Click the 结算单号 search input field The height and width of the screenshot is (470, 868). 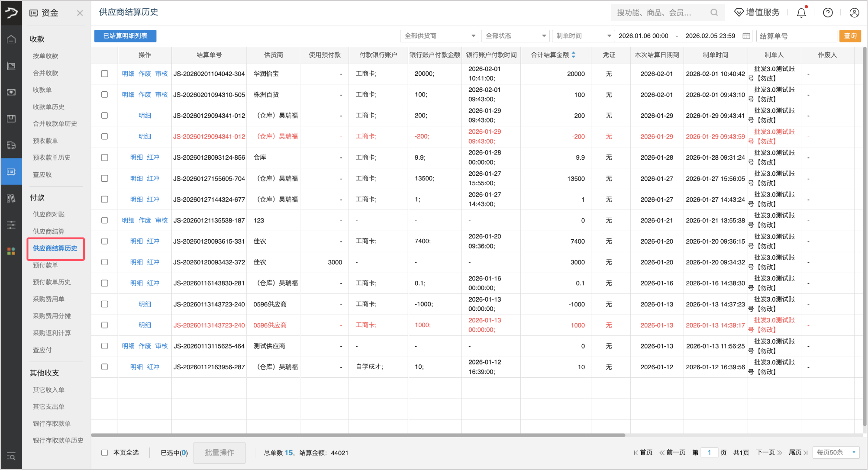(x=796, y=36)
